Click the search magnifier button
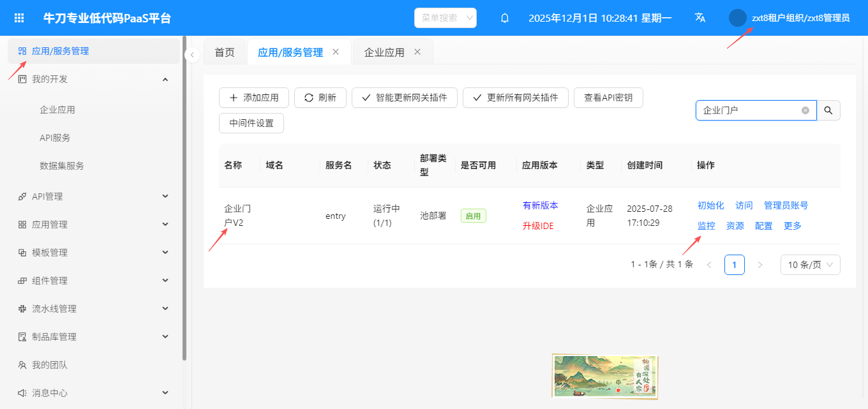This screenshot has width=868, height=409. (828, 110)
